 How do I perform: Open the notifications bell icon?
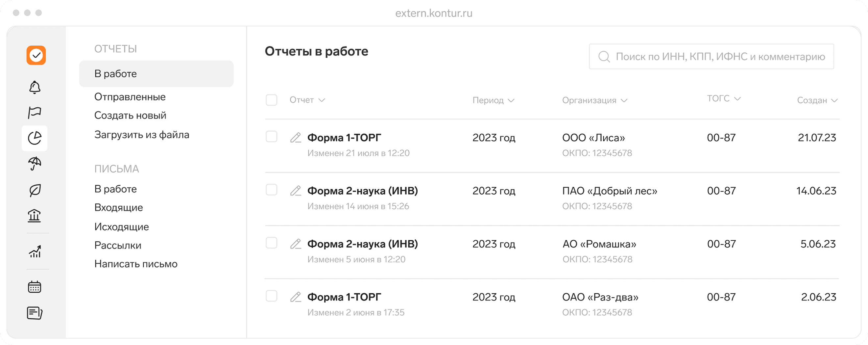click(x=35, y=87)
